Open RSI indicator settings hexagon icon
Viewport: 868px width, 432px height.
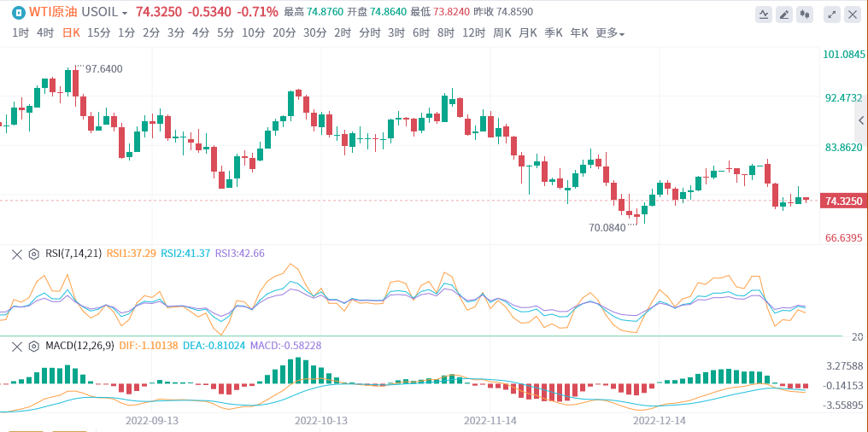[33, 254]
